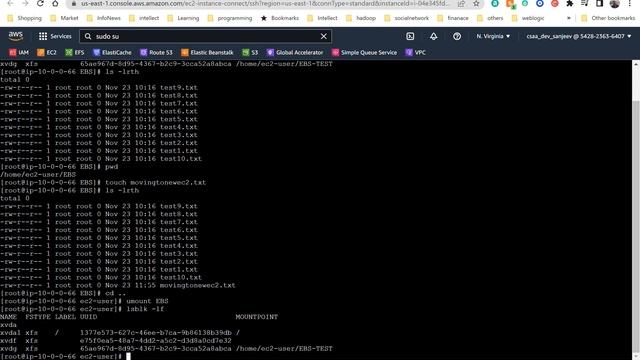Open the notifications bell

click(433, 36)
